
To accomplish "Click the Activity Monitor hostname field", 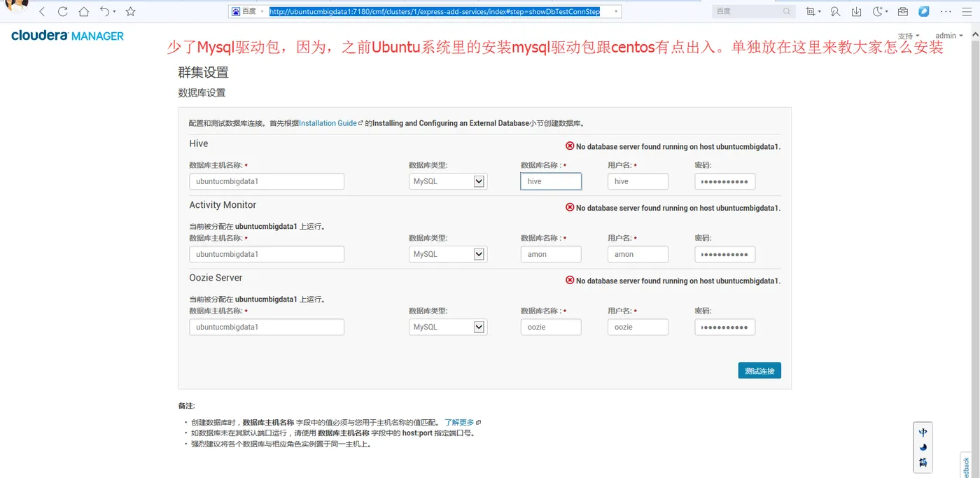I will coord(267,254).
